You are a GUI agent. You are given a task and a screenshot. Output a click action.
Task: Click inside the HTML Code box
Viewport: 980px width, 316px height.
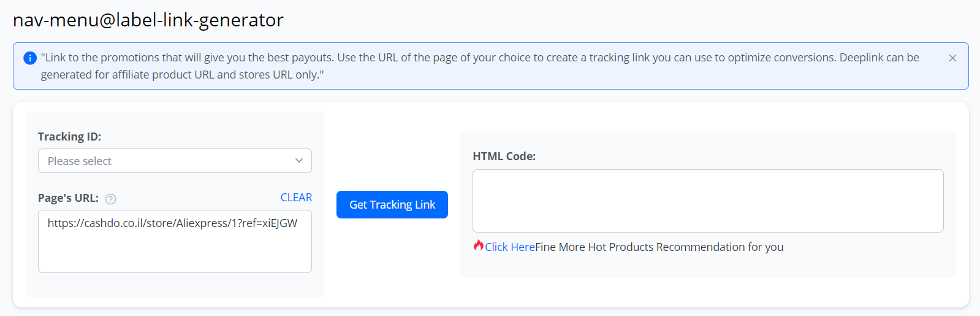(708, 201)
